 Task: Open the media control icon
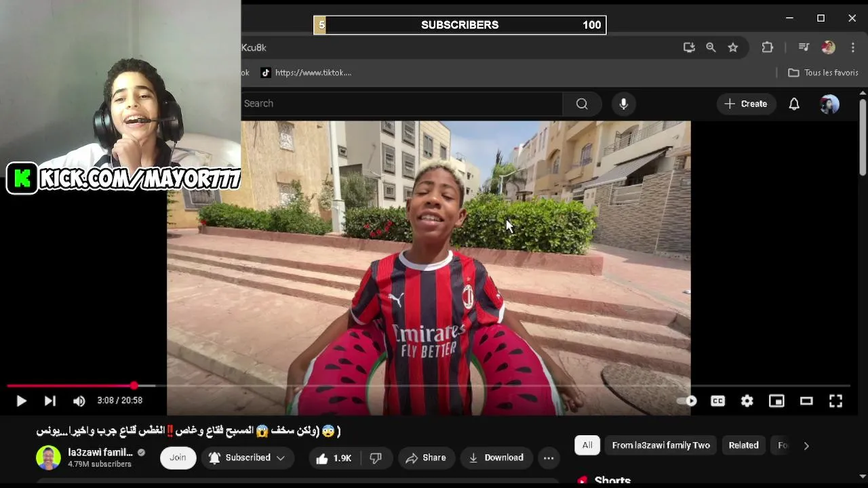804,47
